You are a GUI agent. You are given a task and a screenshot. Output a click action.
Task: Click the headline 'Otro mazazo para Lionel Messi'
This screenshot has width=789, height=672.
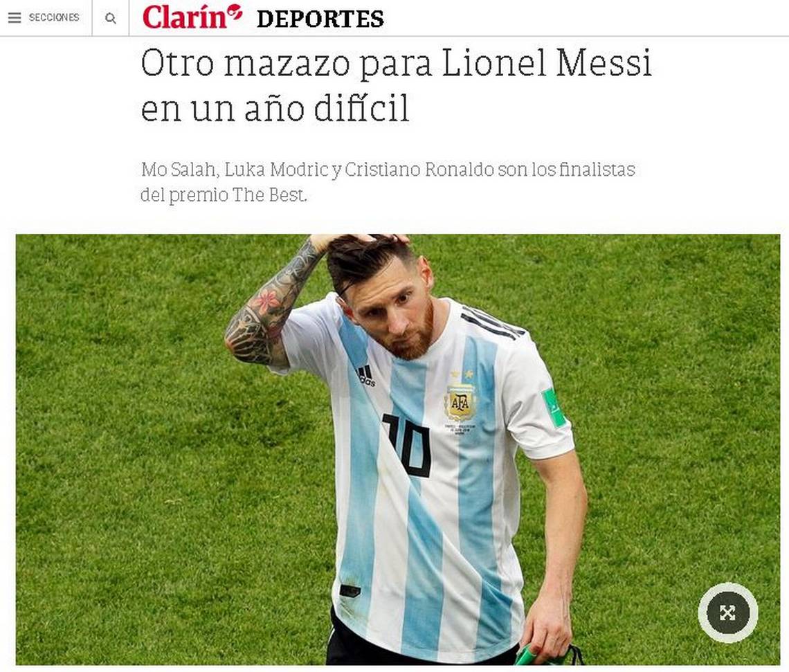[x=397, y=63]
